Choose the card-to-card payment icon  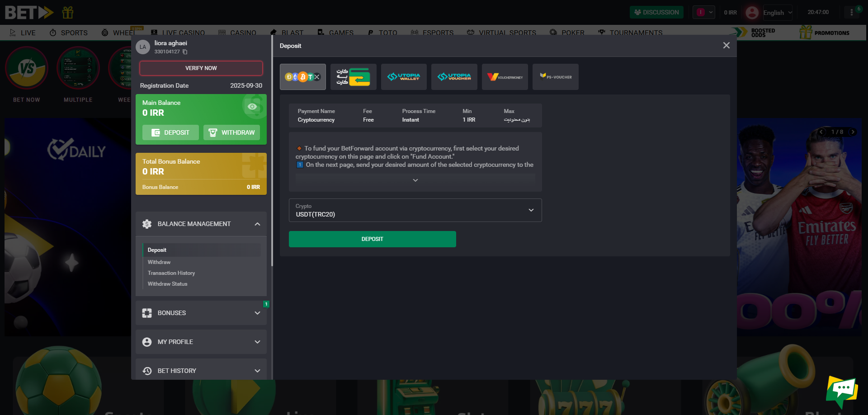353,77
